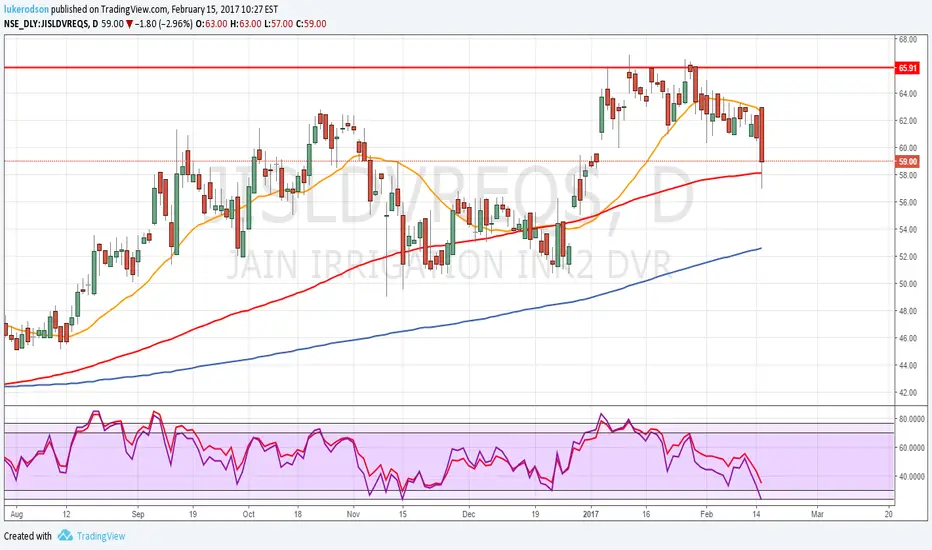Click the 14 date label near Feb
Image resolution: width=932 pixels, height=550 pixels.
coord(756,514)
